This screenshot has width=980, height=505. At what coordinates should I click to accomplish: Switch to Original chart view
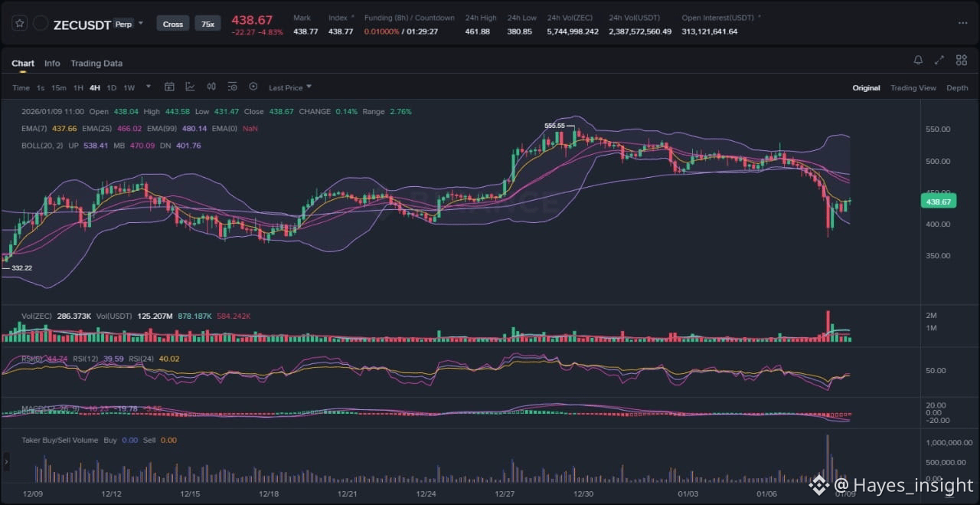866,87
